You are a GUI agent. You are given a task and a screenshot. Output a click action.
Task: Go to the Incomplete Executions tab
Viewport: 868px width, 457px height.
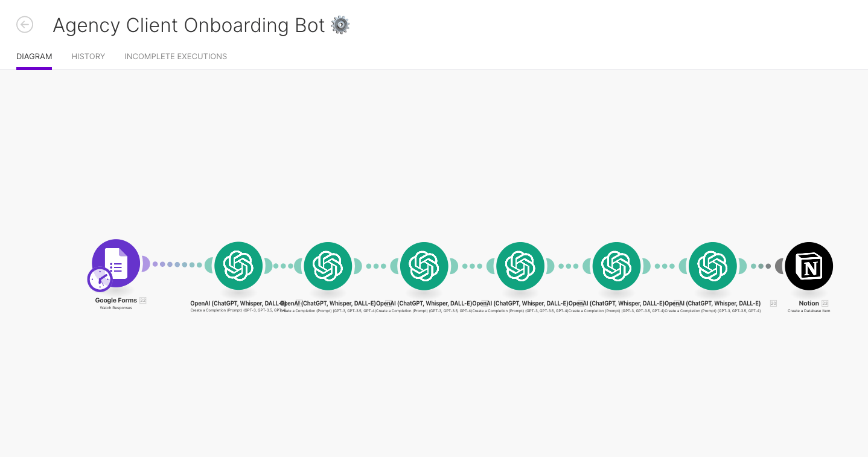click(176, 57)
